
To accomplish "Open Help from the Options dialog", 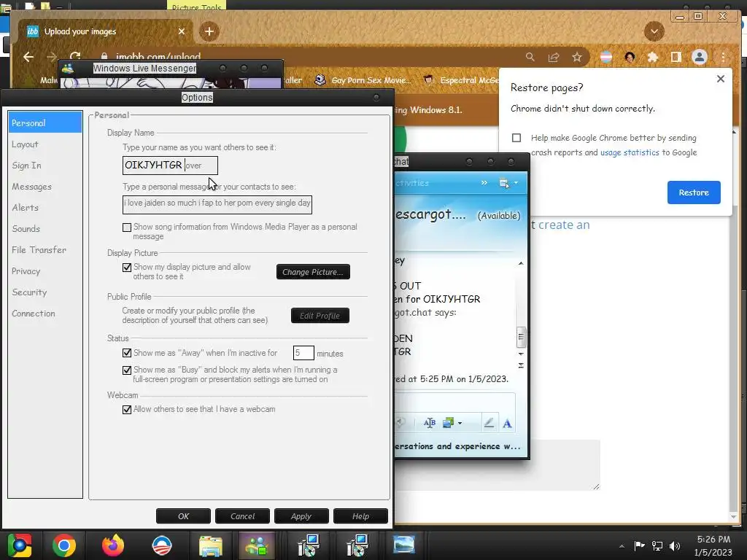I will pyautogui.click(x=360, y=516).
